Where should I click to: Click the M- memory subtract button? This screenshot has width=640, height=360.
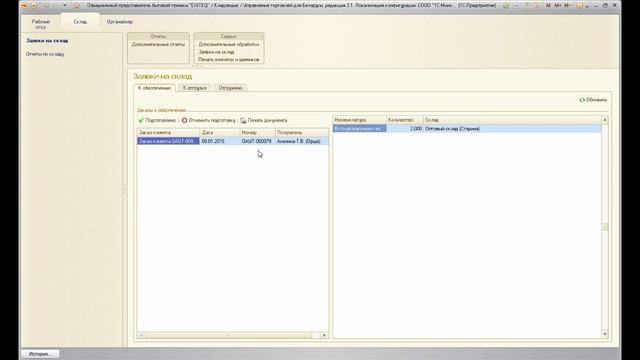point(567,6)
